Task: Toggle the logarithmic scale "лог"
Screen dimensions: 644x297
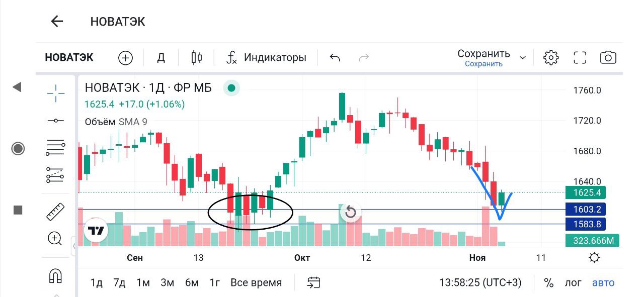Action: pos(573,283)
